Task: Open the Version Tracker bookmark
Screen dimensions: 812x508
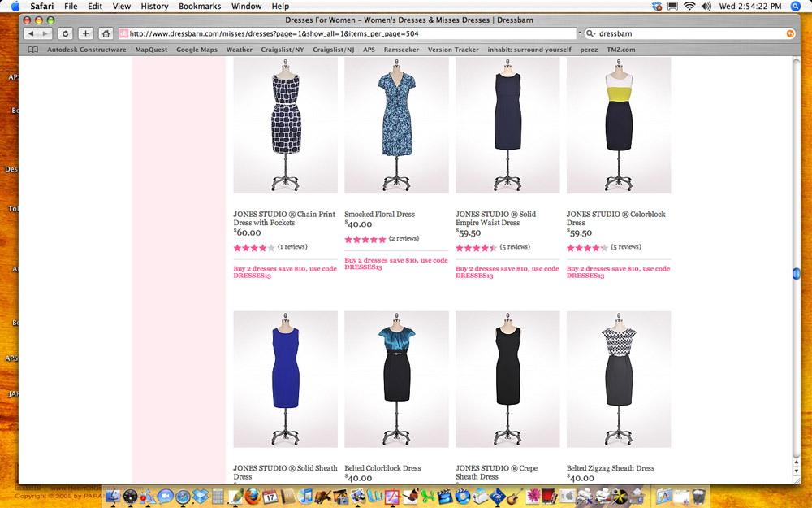Action: [453, 50]
